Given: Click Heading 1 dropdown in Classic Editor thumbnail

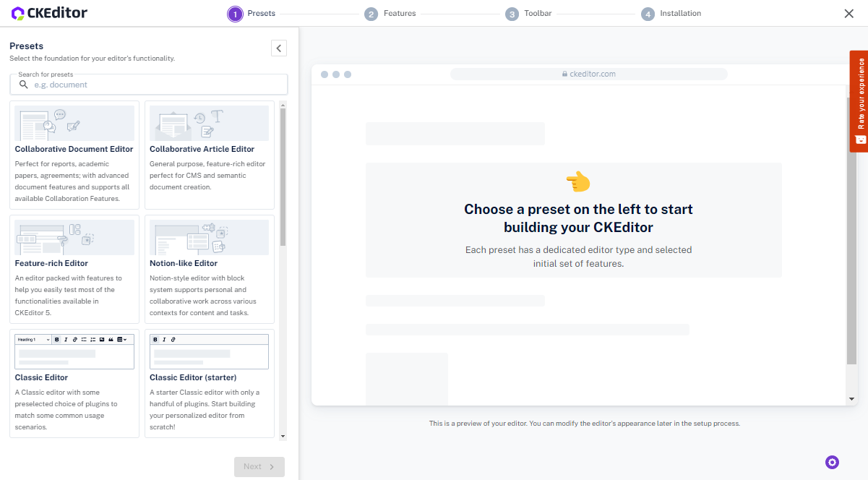Looking at the screenshot, I should click(33, 340).
